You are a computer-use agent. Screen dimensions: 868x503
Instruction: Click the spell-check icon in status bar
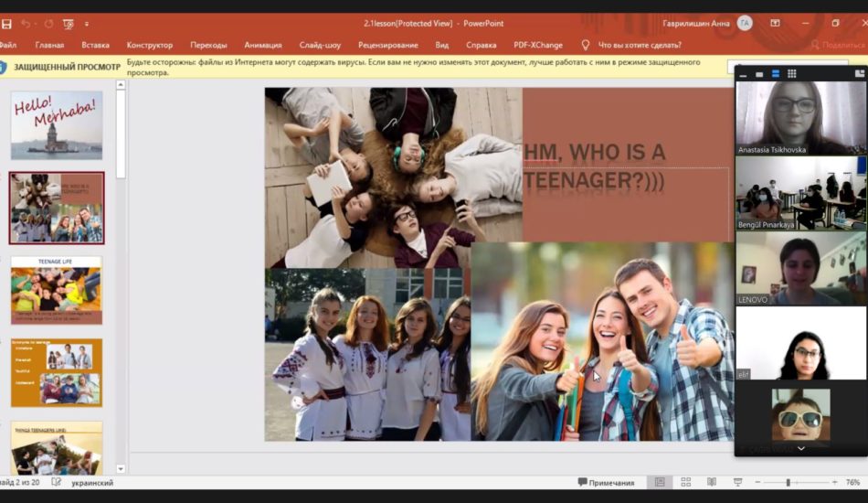[57, 482]
